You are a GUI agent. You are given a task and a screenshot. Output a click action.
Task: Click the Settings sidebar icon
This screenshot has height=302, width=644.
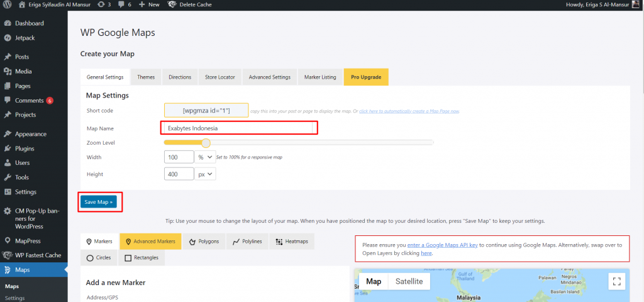(8, 192)
